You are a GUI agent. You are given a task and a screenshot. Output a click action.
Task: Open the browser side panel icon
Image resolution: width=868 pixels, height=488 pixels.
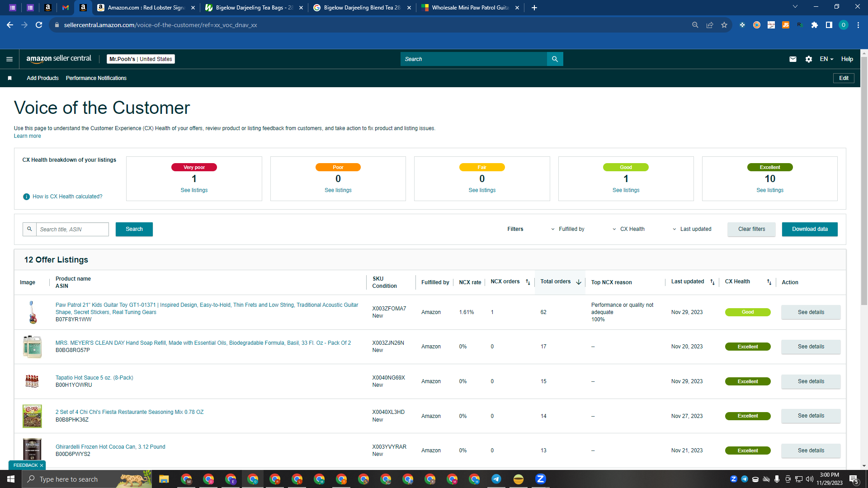tap(829, 25)
